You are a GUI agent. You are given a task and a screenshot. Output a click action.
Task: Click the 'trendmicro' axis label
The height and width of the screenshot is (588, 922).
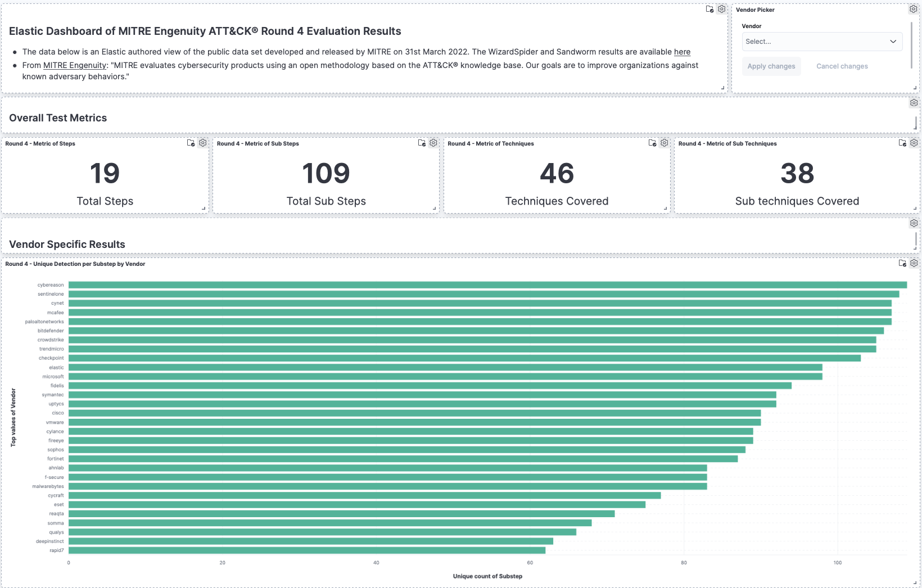pos(52,349)
